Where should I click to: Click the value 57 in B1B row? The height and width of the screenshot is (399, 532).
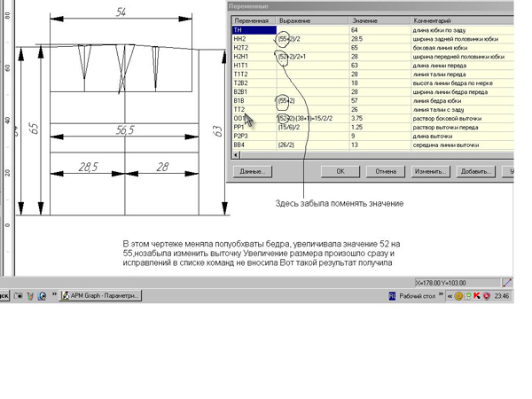click(355, 100)
